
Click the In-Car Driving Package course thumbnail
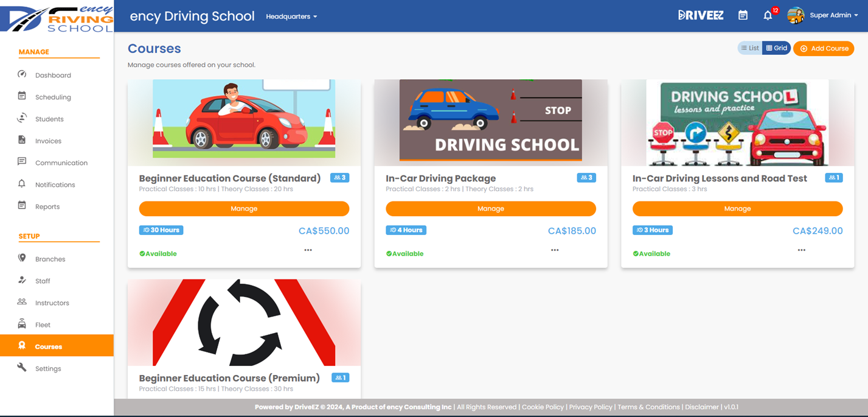(490, 121)
